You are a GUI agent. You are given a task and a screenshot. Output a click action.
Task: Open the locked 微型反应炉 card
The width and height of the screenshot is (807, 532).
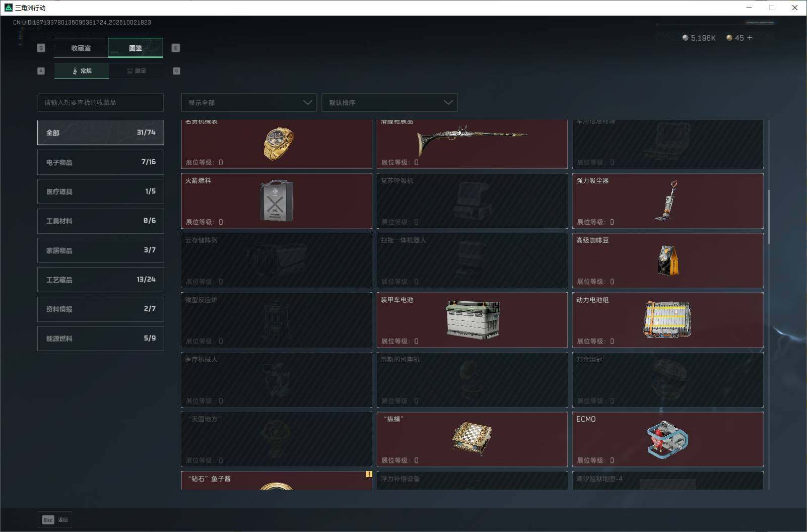[277, 320]
